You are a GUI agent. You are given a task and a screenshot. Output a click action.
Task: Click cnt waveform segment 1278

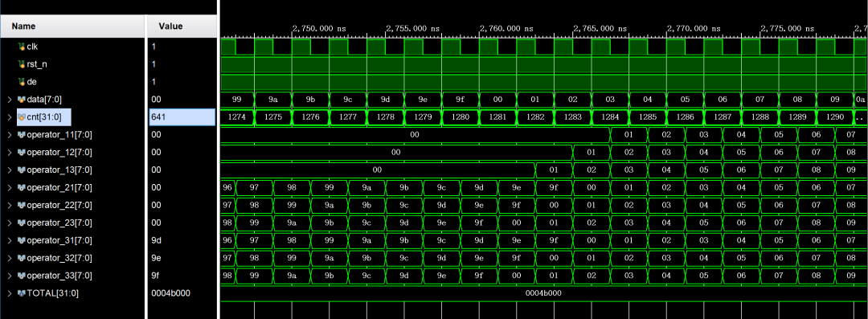385,117
